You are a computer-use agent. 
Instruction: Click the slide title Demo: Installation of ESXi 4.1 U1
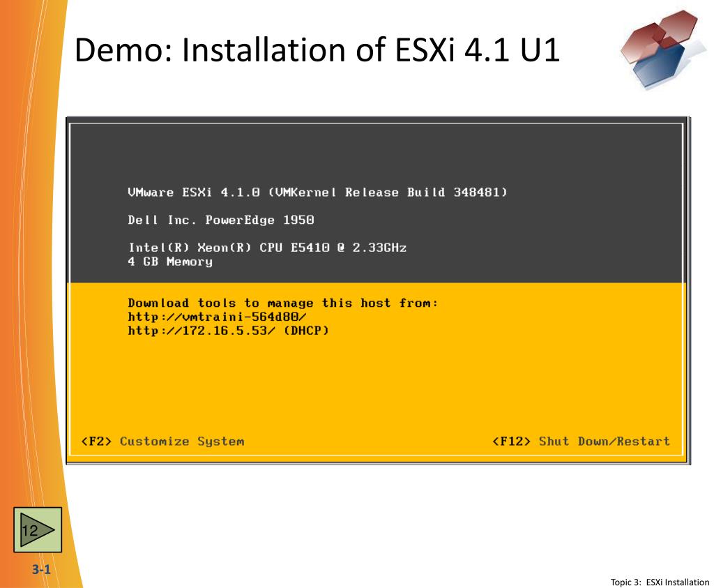317,50
